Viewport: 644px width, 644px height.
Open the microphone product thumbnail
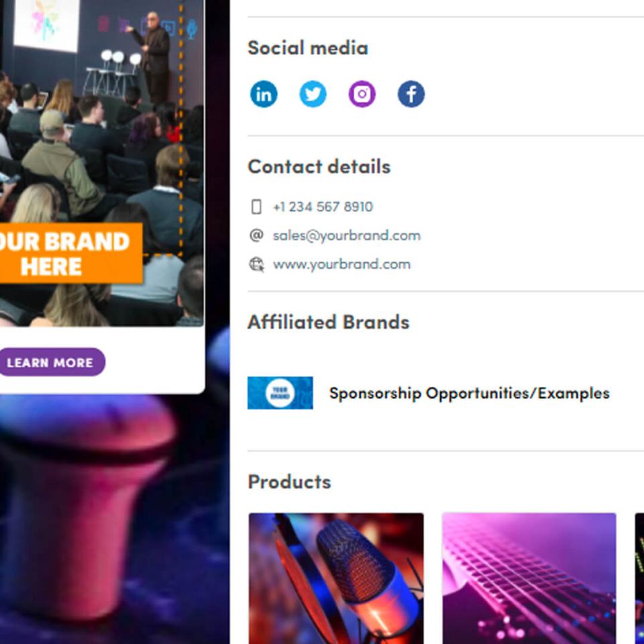[336, 578]
